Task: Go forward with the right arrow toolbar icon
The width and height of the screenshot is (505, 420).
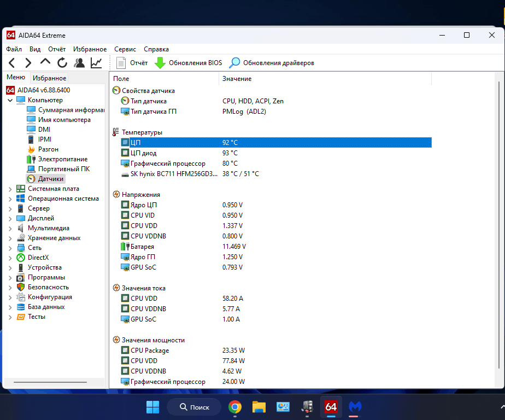Action: (28, 62)
